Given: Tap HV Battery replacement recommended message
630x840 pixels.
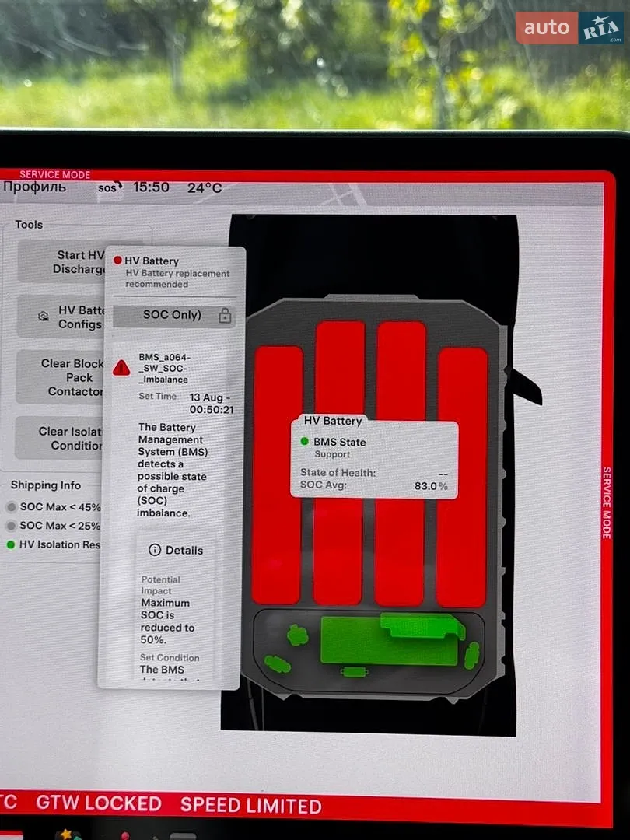Looking at the screenshot, I should pyautogui.click(x=177, y=278).
